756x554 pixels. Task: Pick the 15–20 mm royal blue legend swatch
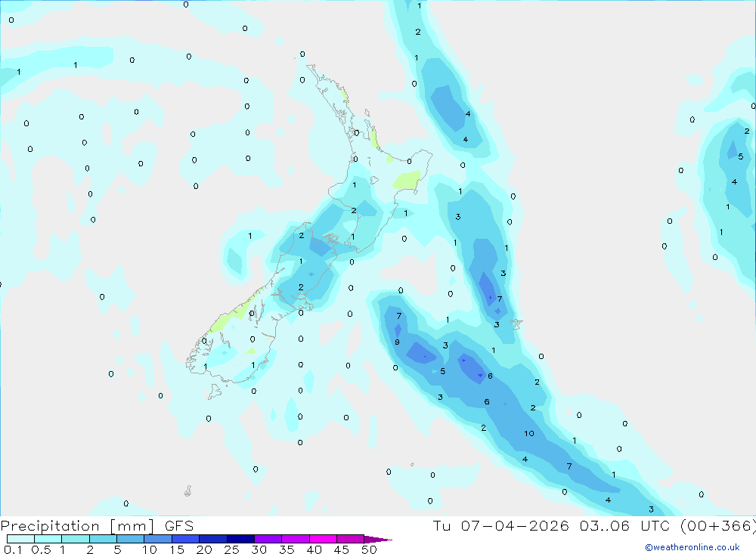pyautogui.click(x=186, y=539)
